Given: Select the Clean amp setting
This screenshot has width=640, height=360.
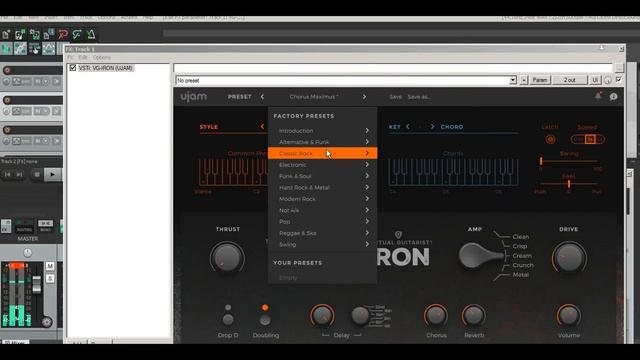Looking at the screenshot, I should pos(521,237).
